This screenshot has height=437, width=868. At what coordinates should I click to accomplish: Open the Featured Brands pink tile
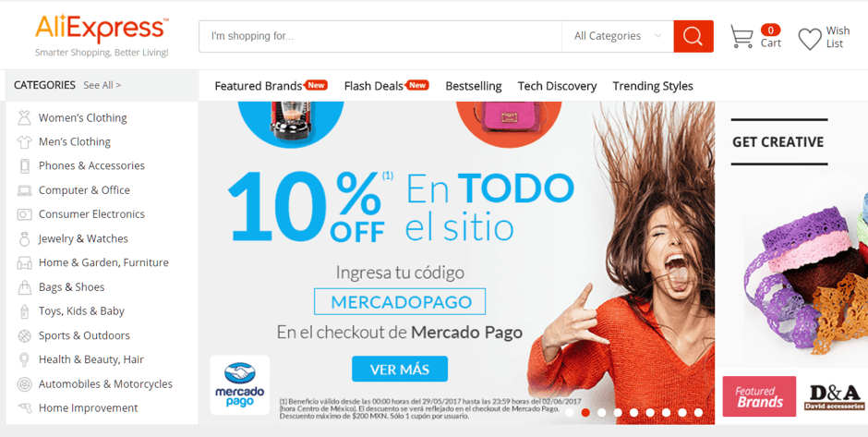coord(759,396)
